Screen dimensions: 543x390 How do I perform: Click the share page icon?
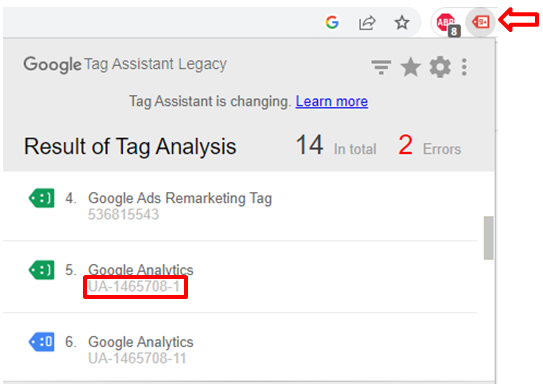[367, 23]
